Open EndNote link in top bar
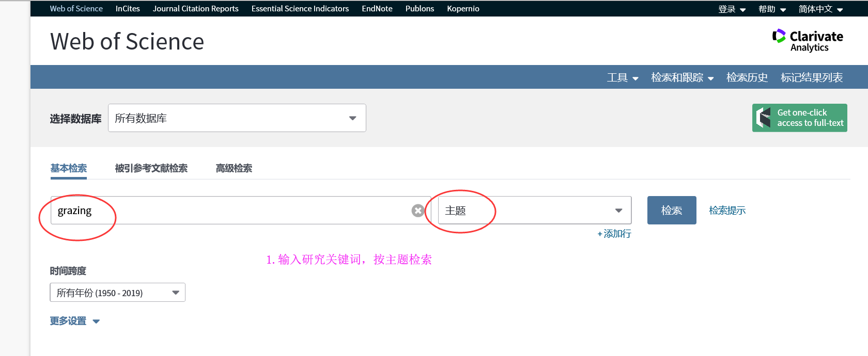868x356 pixels. (x=377, y=9)
